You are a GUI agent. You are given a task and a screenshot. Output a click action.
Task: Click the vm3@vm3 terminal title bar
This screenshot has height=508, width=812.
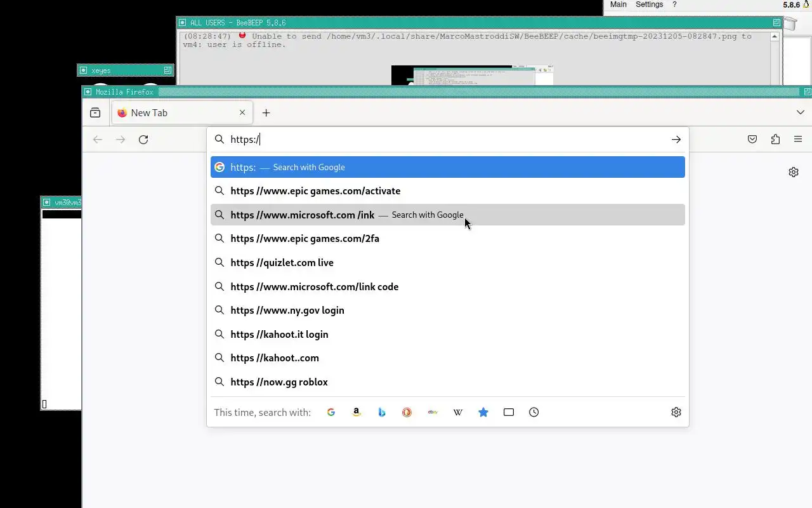pos(61,203)
